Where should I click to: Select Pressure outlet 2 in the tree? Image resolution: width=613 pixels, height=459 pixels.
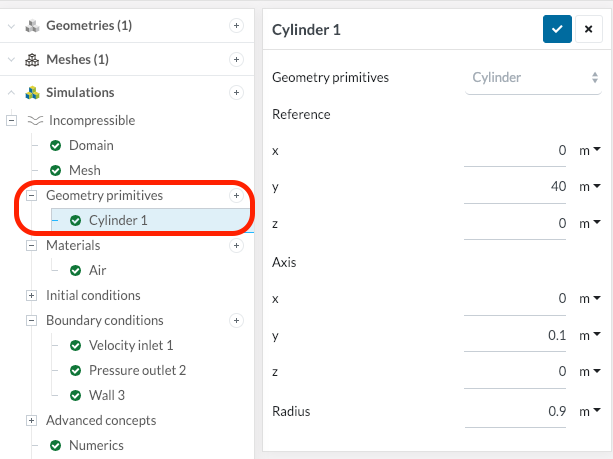click(x=137, y=370)
